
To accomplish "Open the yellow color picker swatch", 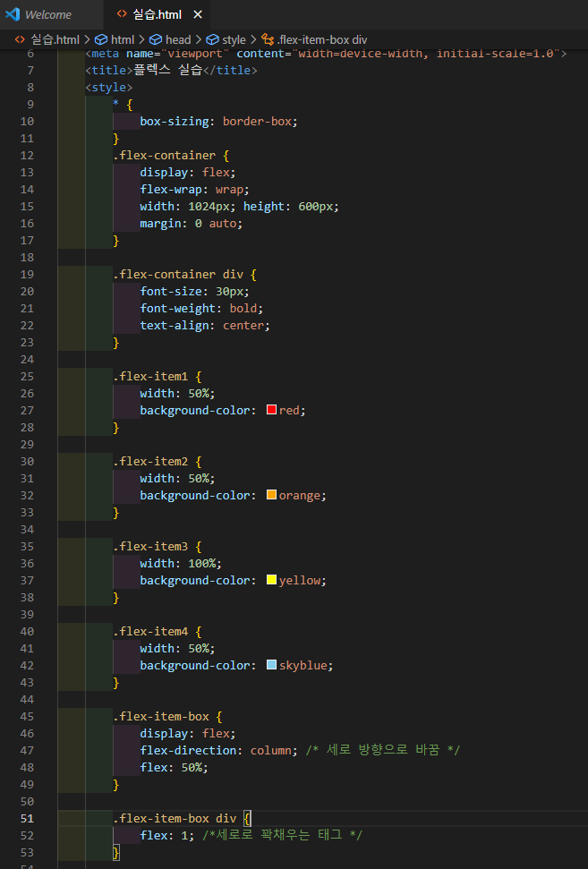I will (271, 580).
